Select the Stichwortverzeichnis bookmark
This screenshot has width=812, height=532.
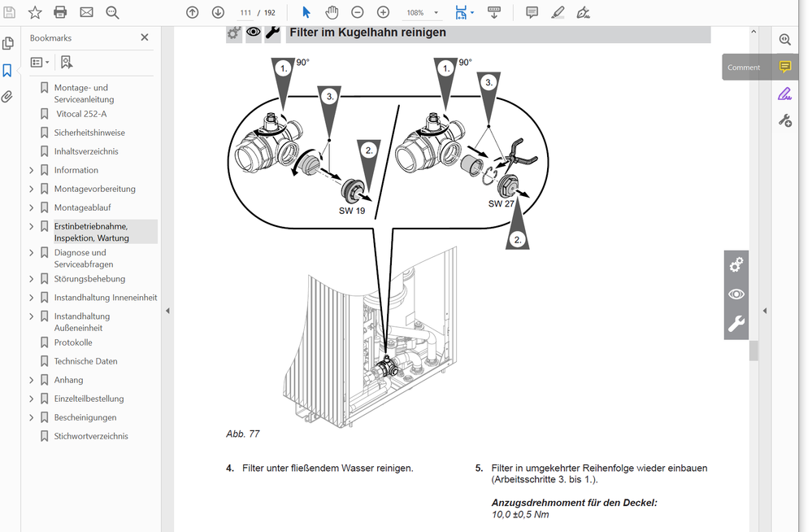[x=91, y=436]
